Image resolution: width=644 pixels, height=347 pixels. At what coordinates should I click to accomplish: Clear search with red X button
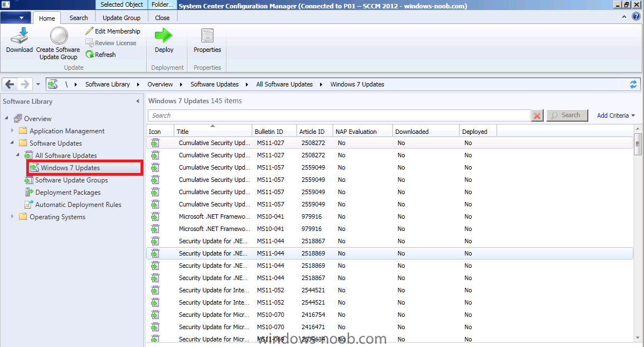tap(537, 115)
